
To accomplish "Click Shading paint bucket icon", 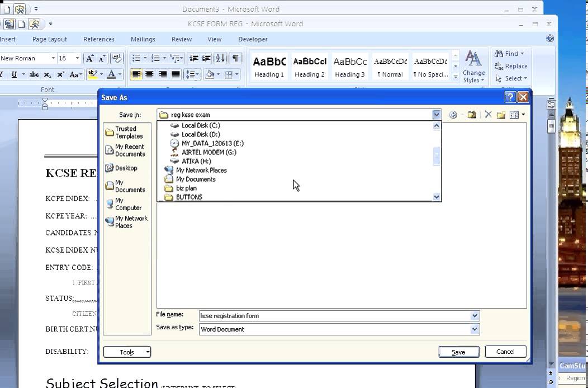I will pos(210,74).
